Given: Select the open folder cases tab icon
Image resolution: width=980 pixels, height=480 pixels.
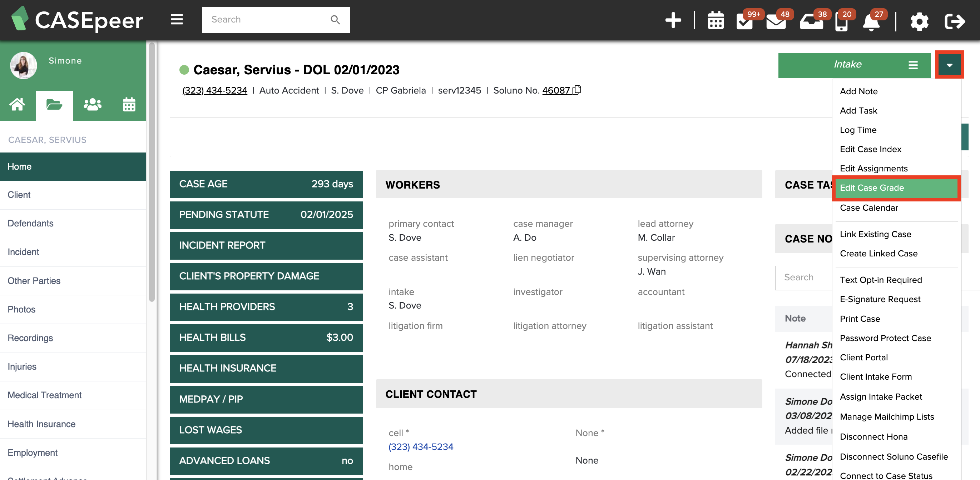Looking at the screenshot, I should (54, 104).
